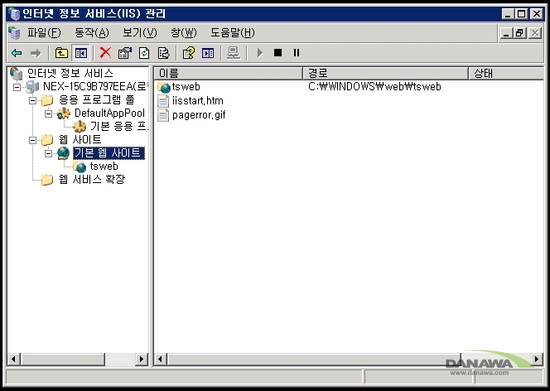The width and height of the screenshot is (550, 391).
Task: Select the 웹 사이트 folder in tree
Action: point(80,140)
